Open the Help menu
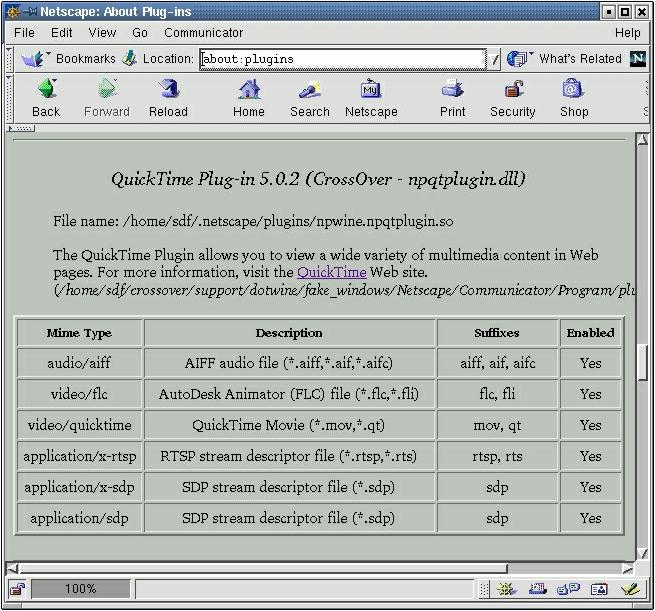The height and width of the screenshot is (611, 655). pos(628,33)
